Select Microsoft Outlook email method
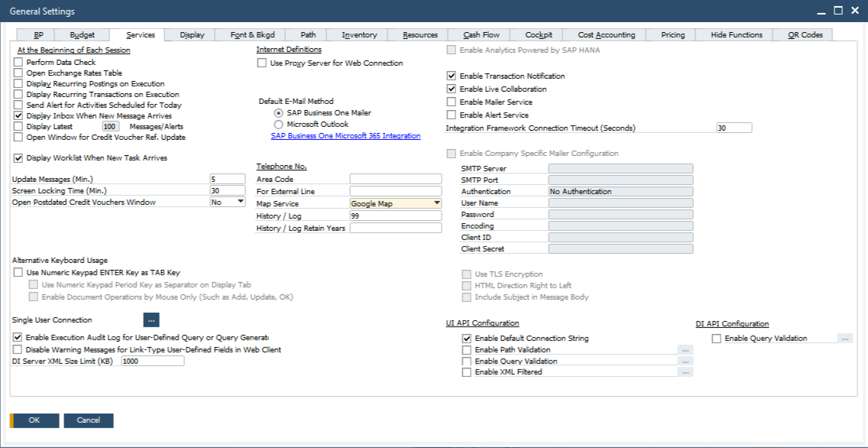The image size is (868, 448). [x=278, y=124]
